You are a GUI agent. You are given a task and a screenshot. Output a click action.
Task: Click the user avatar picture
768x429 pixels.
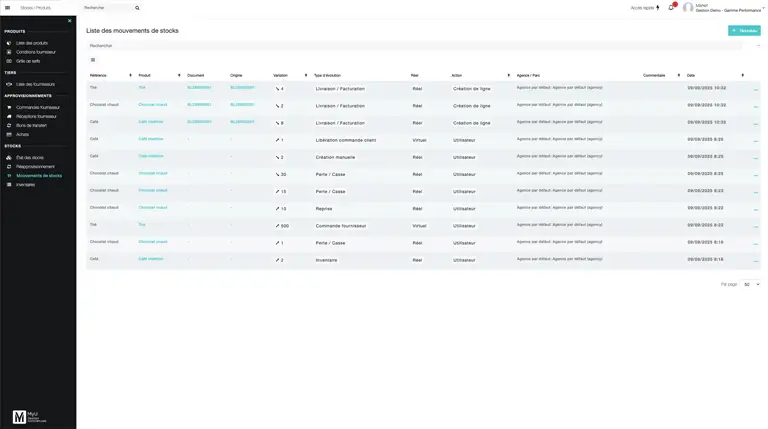(x=688, y=8)
